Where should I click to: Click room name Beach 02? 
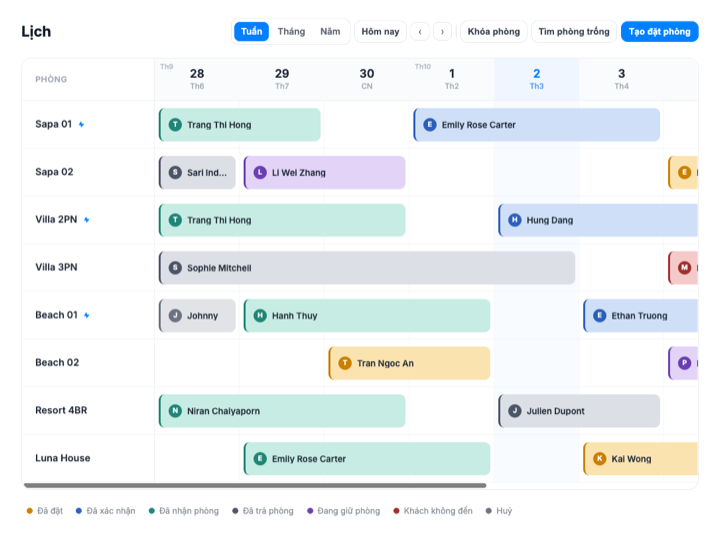pyautogui.click(x=57, y=363)
